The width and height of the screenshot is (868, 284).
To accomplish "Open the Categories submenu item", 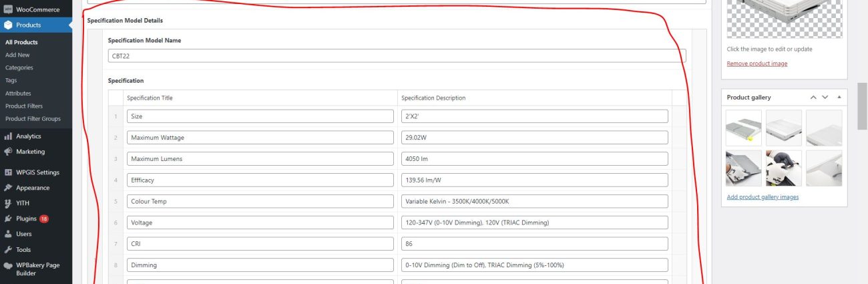I will click(x=19, y=67).
